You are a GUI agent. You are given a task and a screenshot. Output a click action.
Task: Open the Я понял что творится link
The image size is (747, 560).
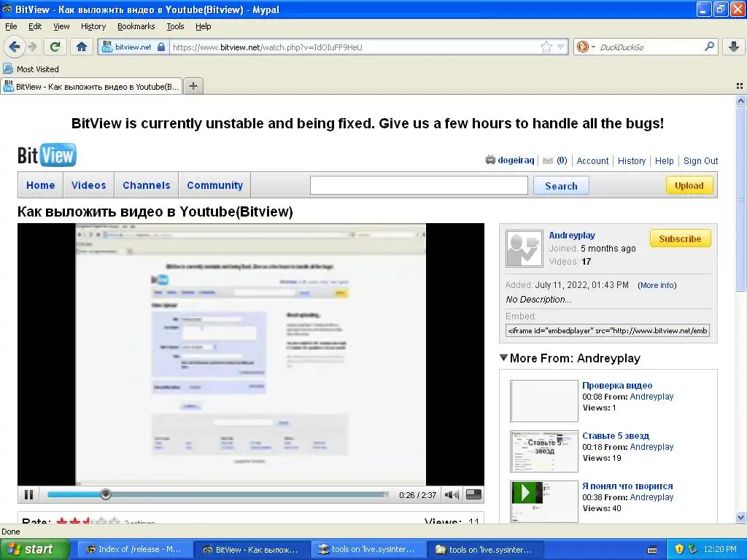point(627,486)
